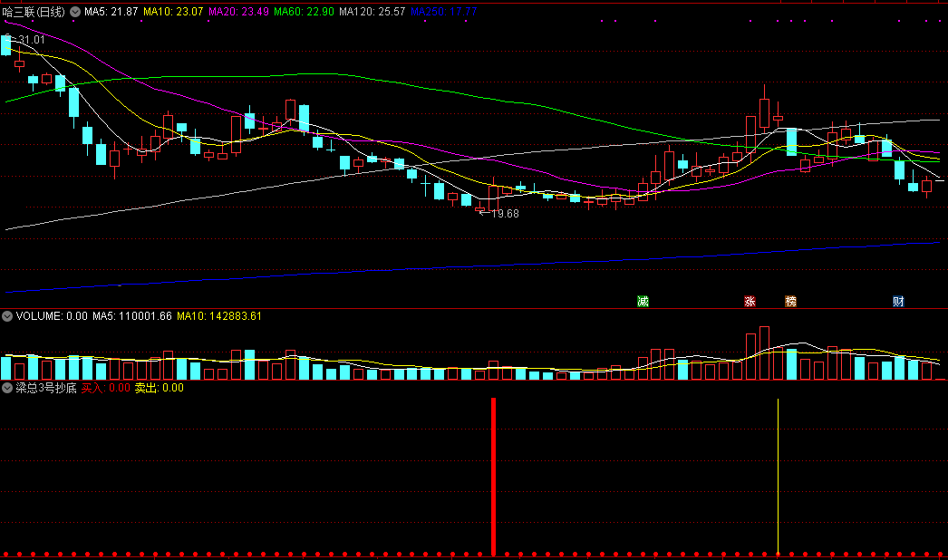Click the volume MA5: 110001.66 label

(131, 316)
